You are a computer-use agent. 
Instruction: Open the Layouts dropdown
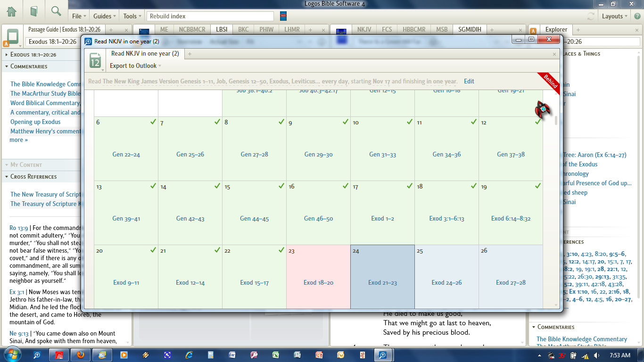(x=615, y=16)
